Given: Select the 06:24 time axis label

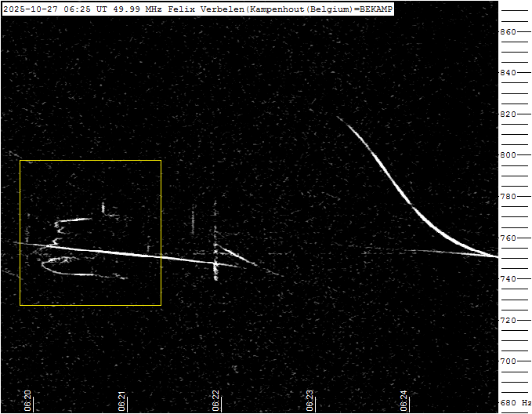Looking at the screenshot, I should (x=404, y=401).
